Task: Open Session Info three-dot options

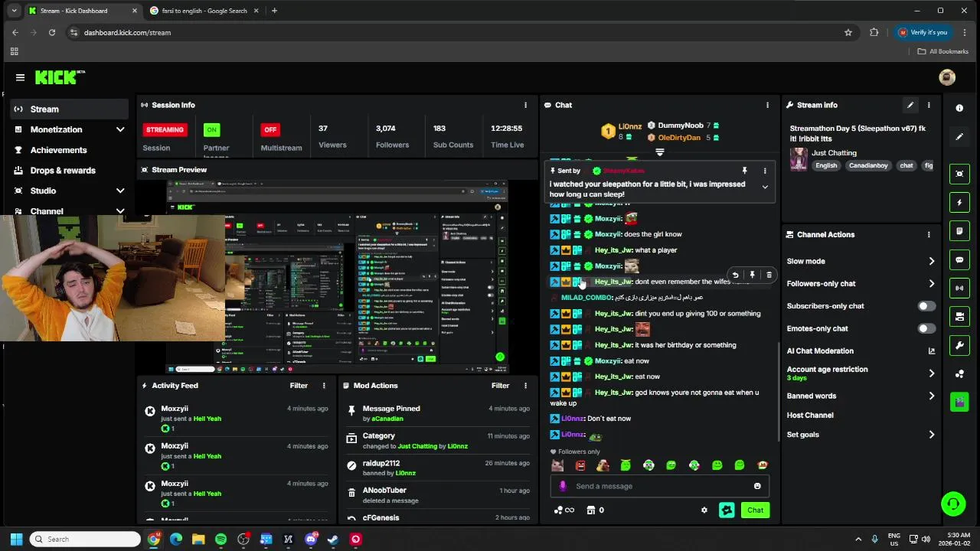Action: (525, 105)
